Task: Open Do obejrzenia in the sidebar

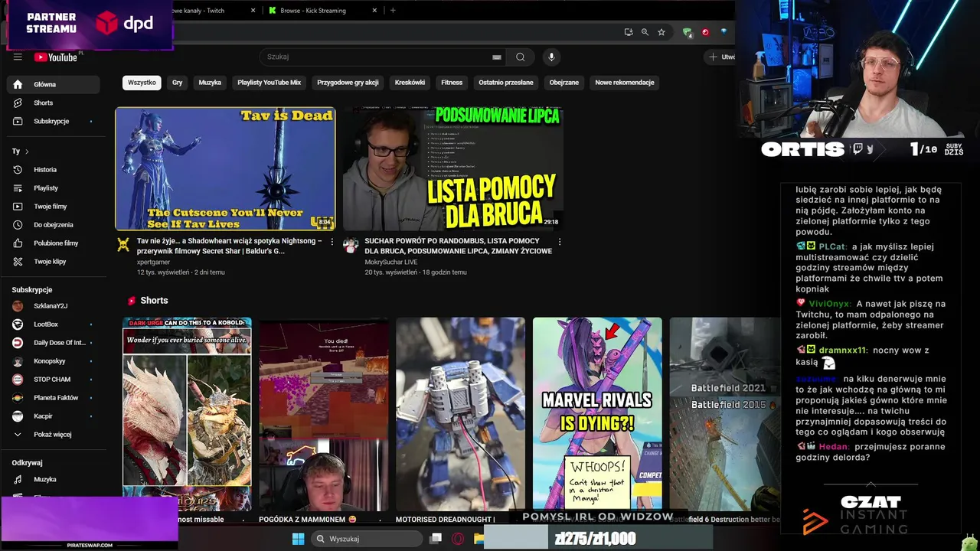Action: point(53,225)
